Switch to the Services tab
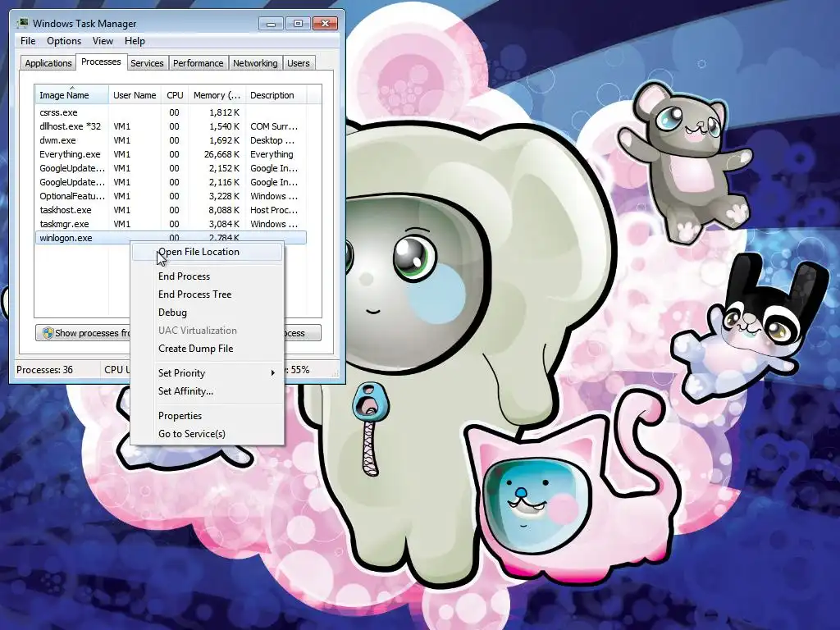This screenshot has height=630, width=840. tap(147, 63)
